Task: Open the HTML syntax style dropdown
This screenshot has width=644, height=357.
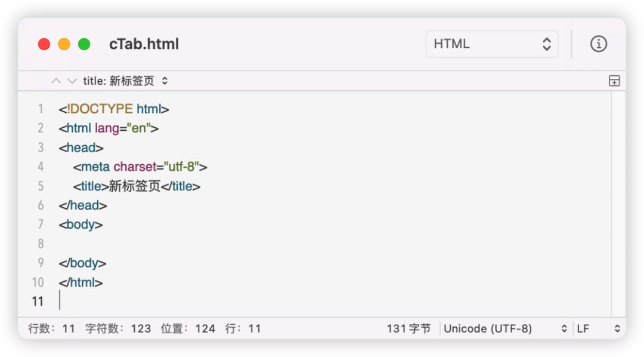Action: point(491,44)
